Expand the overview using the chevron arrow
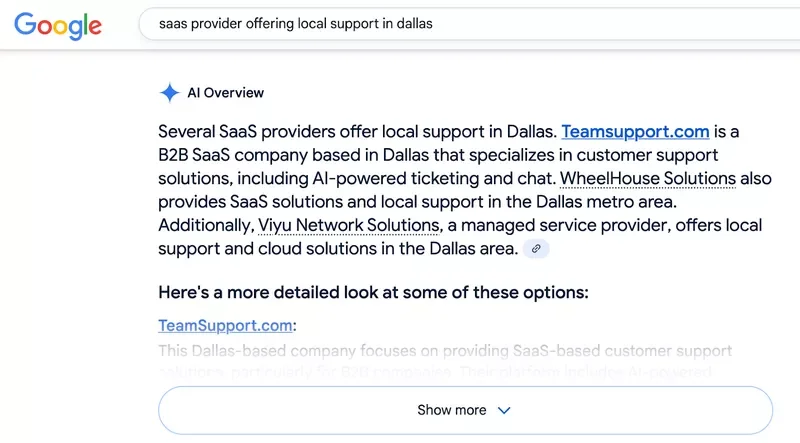Image resolution: width=800 pixels, height=443 pixels. pos(504,410)
